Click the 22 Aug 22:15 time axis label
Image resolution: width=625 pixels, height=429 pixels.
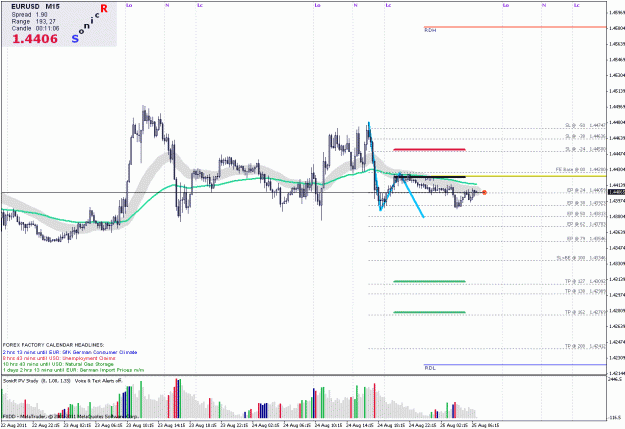click(x=46, y=425)
